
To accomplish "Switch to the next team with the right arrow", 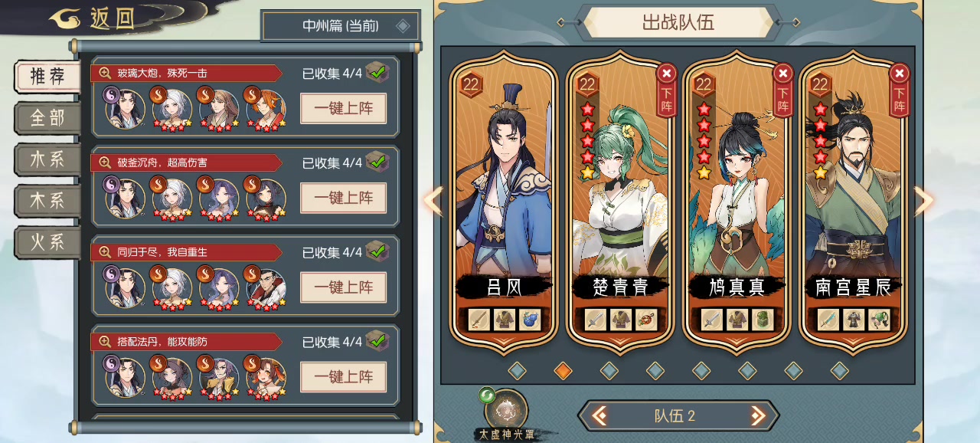I will [x=758, y=416].
